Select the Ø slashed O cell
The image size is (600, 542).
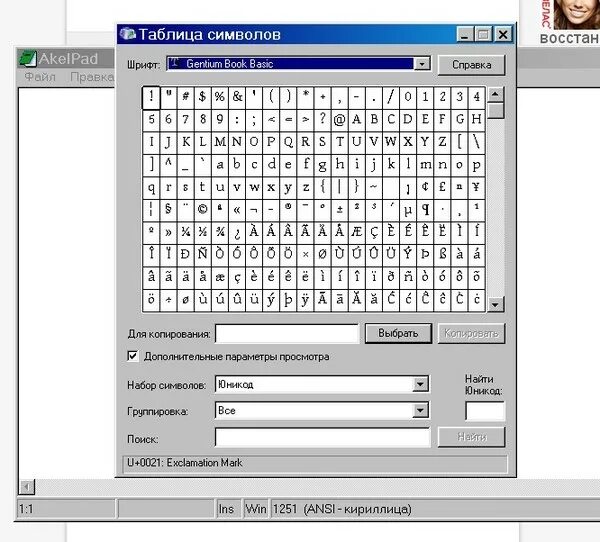(322, 255)
